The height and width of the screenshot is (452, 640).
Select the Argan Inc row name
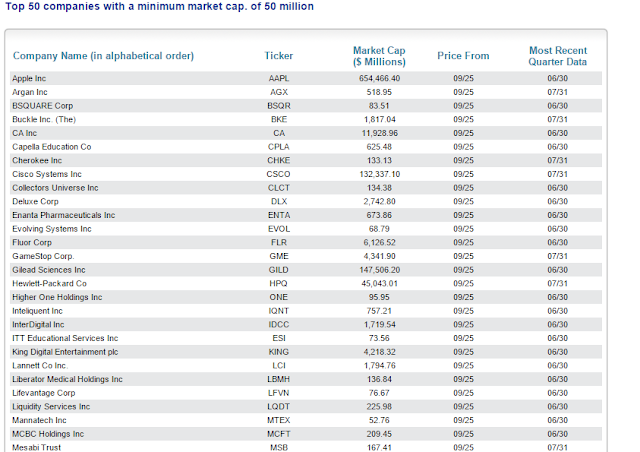30,92
